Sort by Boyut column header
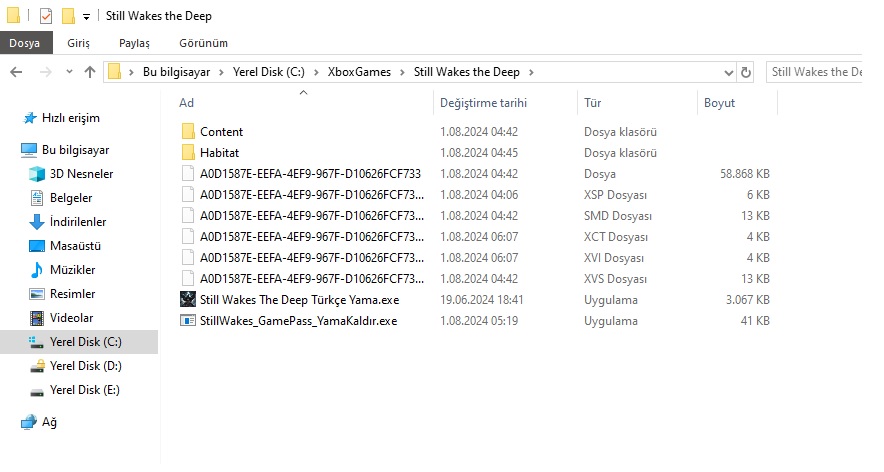The height and width of the screenshot is (472, 884). [719, 103]
